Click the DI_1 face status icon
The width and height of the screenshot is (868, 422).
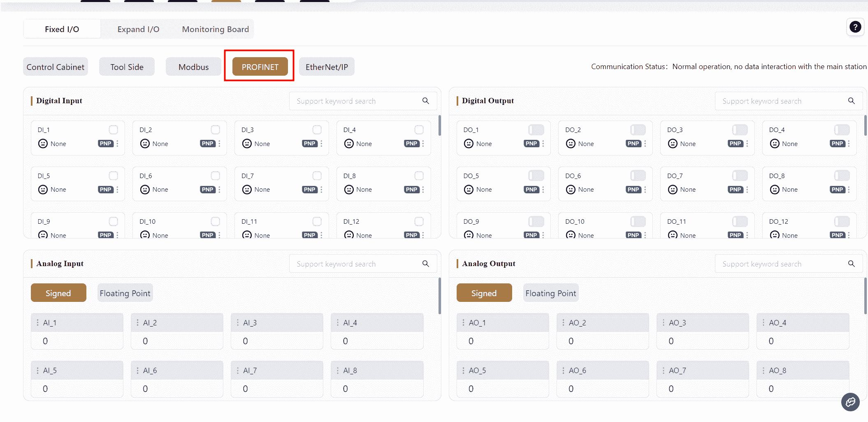coord(43,144)
